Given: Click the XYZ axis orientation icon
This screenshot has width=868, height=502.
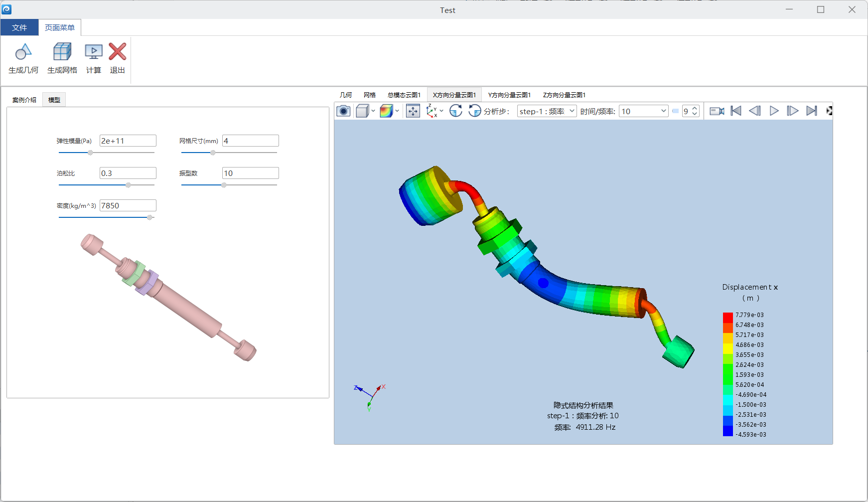Looking at the screenshot, I should [432, 111].
